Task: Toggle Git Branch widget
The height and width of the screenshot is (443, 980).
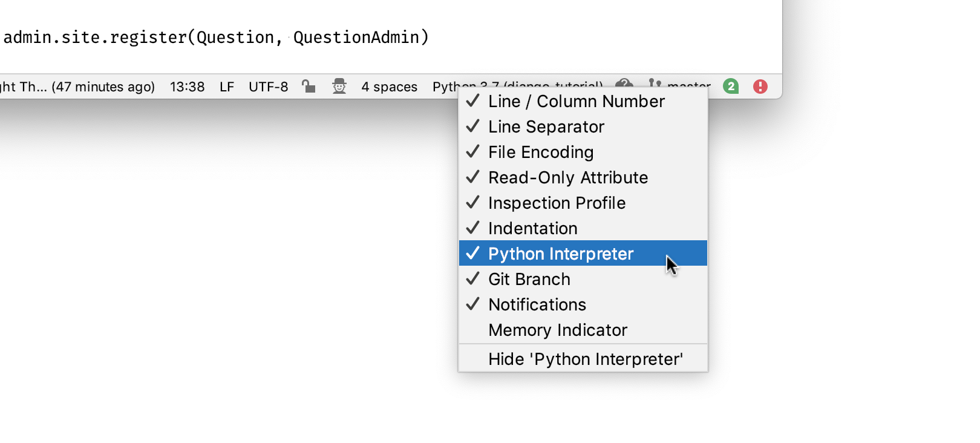Action: [x=583, y=279]
